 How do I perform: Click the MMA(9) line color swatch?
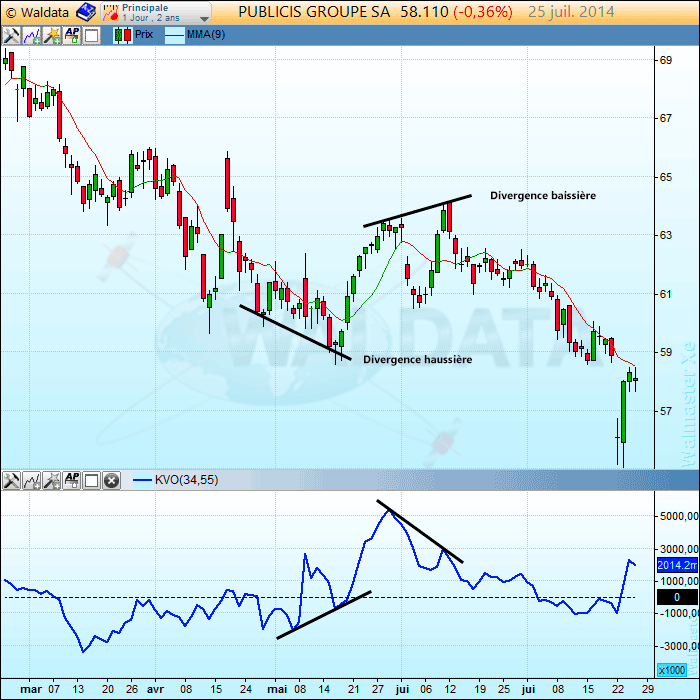pos(174,35)
